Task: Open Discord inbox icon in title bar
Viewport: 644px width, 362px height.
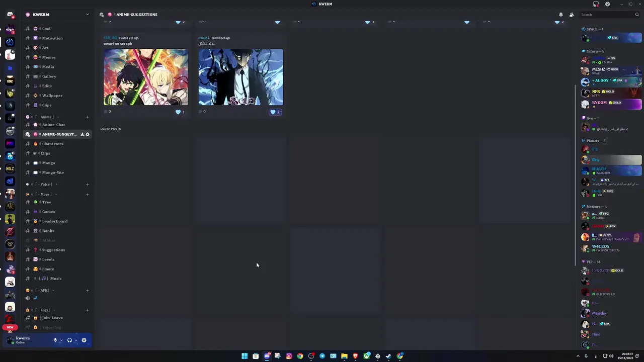Action: point(596,4)
